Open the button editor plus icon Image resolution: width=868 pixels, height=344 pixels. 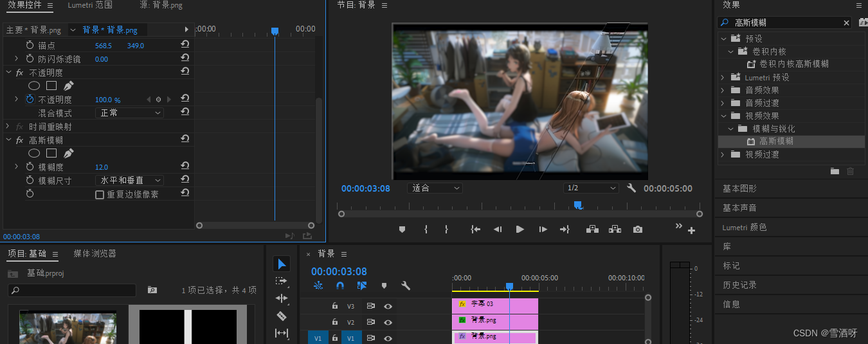[692, 230]
